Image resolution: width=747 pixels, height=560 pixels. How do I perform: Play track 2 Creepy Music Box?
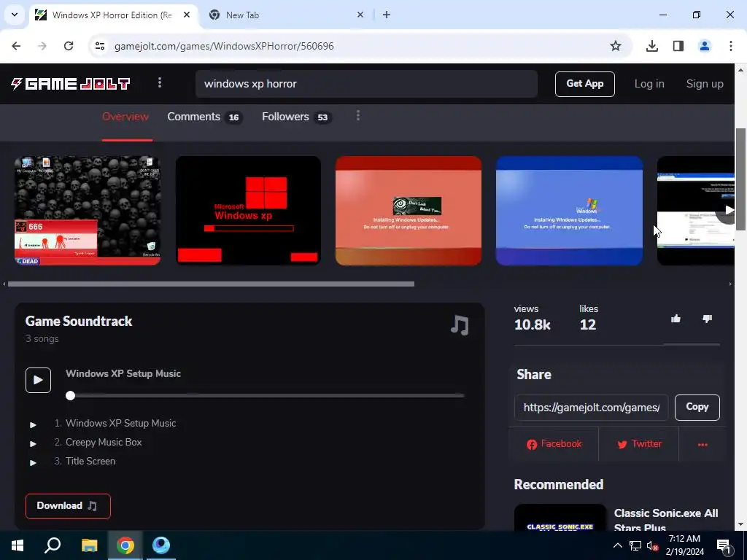pos(33,443)
